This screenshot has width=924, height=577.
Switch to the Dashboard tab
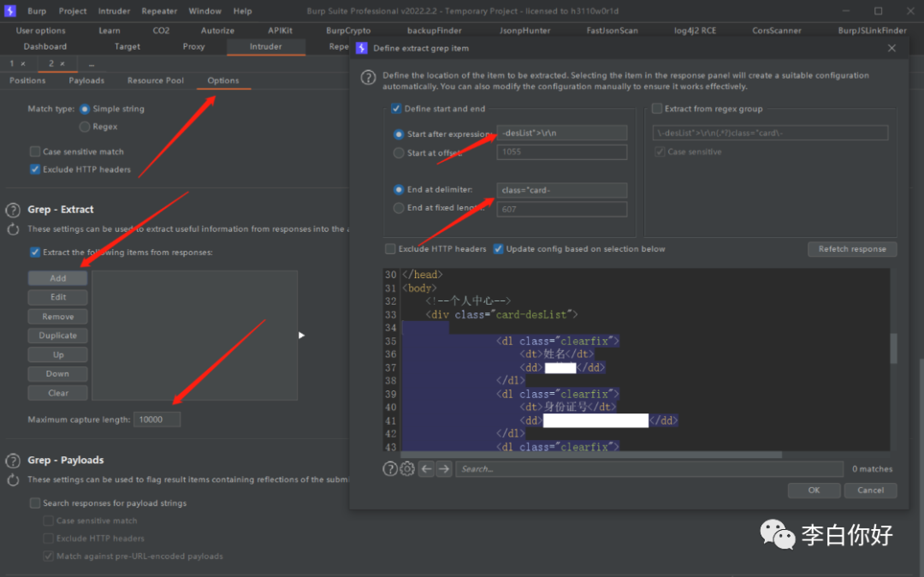(x=45, y=46)
